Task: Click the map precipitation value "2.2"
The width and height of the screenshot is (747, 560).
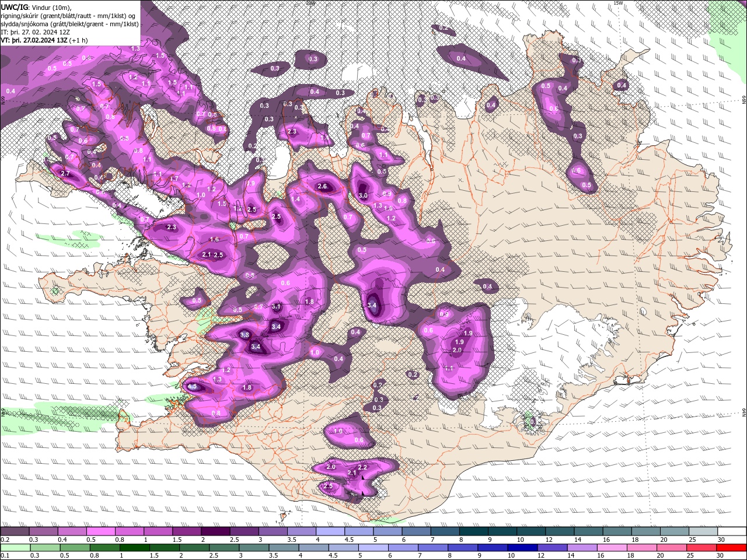Action: coord(362,468)
